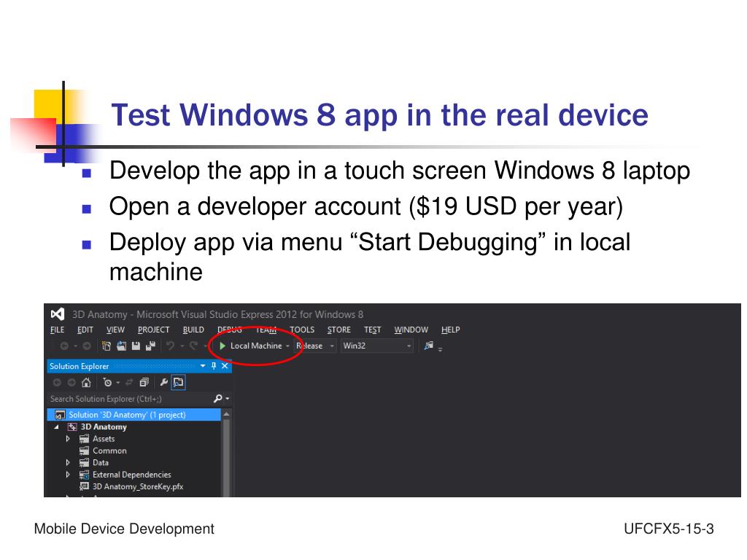Image resolution: width=747 pixels, height=560 pixels.
Task: Click the scrollbar up arrow in Solution Explorer
Action: 227,415
